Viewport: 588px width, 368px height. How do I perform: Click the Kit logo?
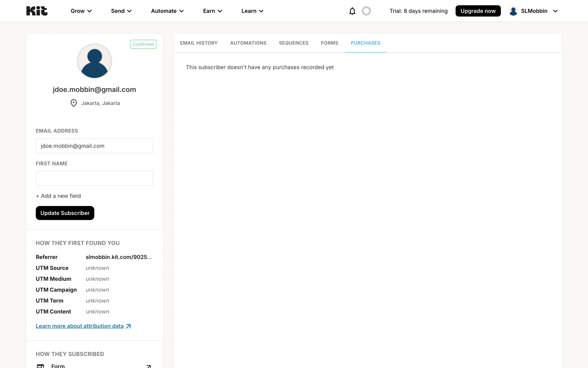pyautogui.click(x=37, y=11)
